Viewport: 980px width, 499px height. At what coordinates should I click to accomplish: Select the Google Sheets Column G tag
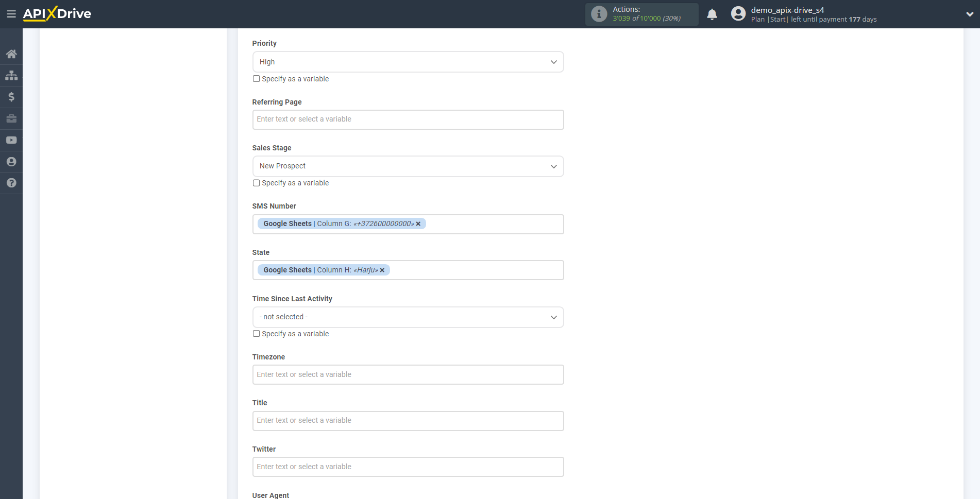click(342, 224)
